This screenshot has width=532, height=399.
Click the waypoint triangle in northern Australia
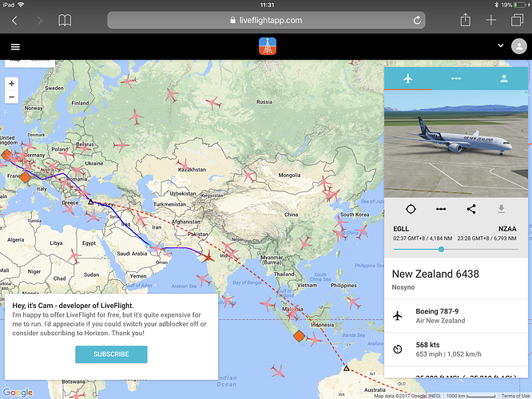click(346, 368)
